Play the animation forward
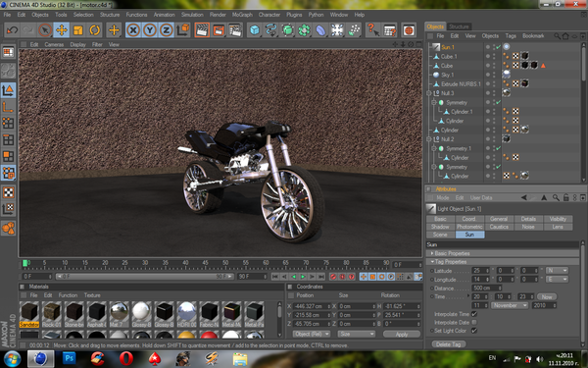The image size is (588, 368). click(x=303, y=277)
